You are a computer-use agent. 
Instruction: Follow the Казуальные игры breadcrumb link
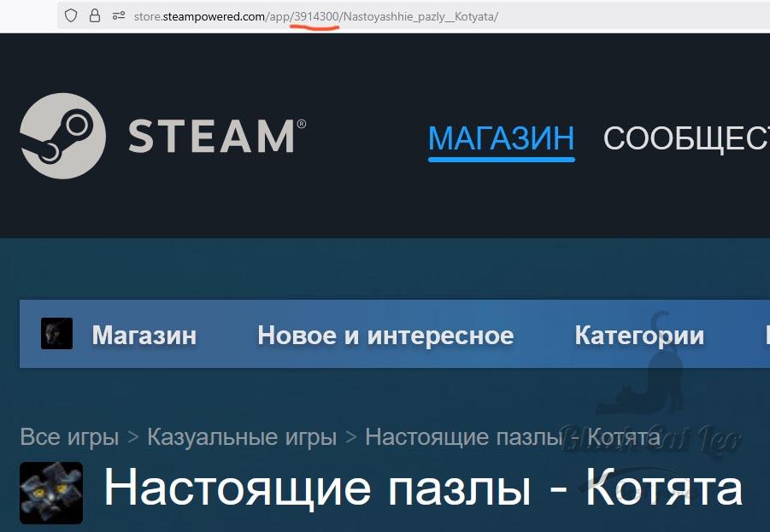tap(242, 437)
